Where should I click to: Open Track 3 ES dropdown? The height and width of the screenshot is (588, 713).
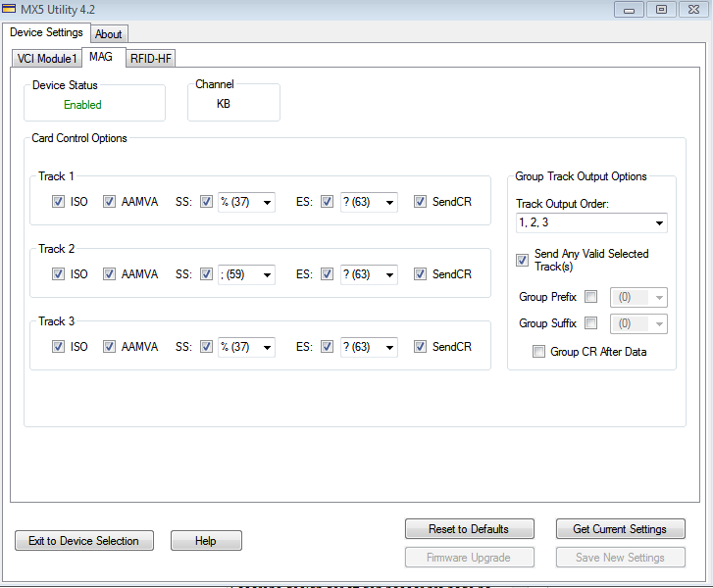[x=369, y=347]
